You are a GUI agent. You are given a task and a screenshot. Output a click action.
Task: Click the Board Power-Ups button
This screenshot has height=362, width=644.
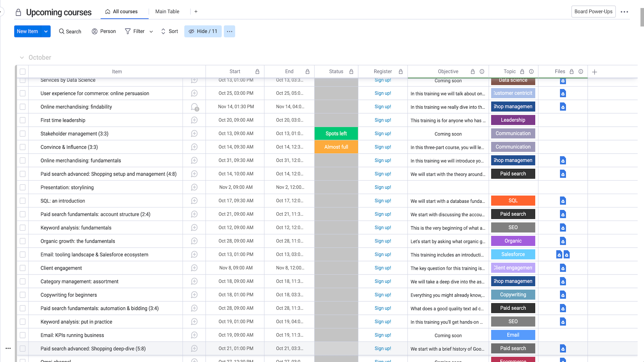[x=593, y=11]
